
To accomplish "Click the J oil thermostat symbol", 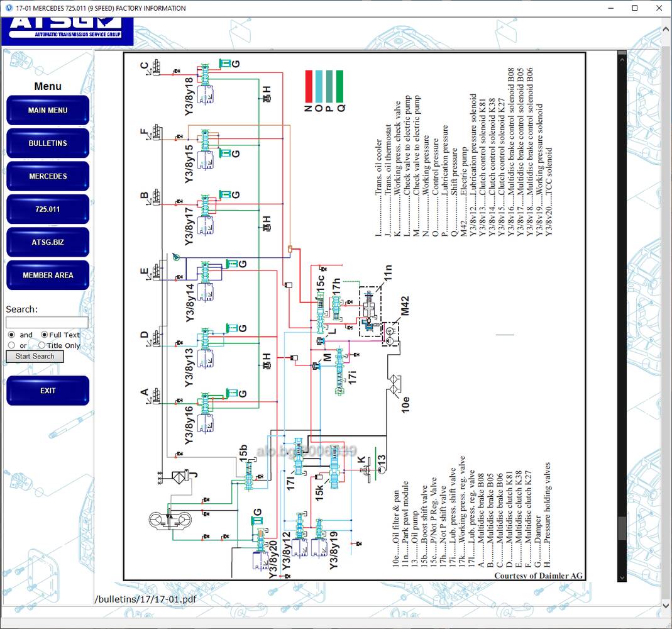I will tap(181, 476).
